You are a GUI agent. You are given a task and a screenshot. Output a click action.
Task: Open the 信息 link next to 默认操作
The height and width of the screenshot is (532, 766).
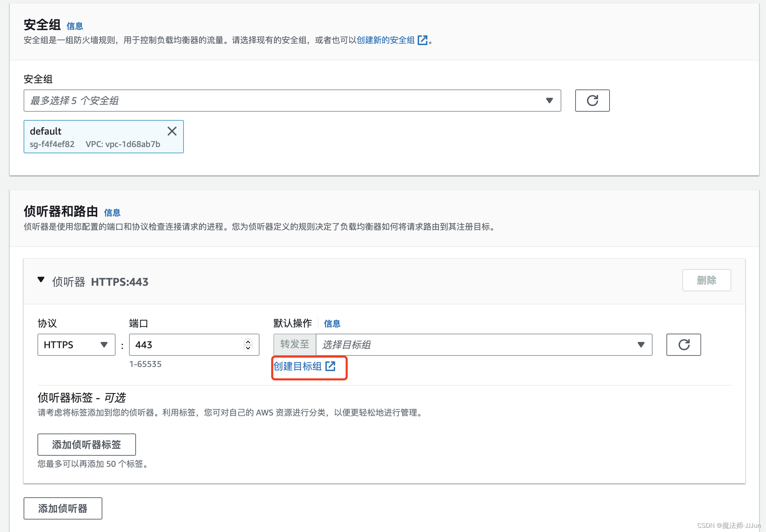pos(332,324)
